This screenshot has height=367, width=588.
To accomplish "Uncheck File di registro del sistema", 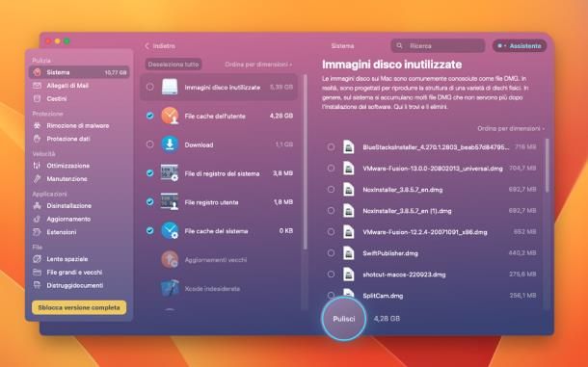I will coord(149,173).
